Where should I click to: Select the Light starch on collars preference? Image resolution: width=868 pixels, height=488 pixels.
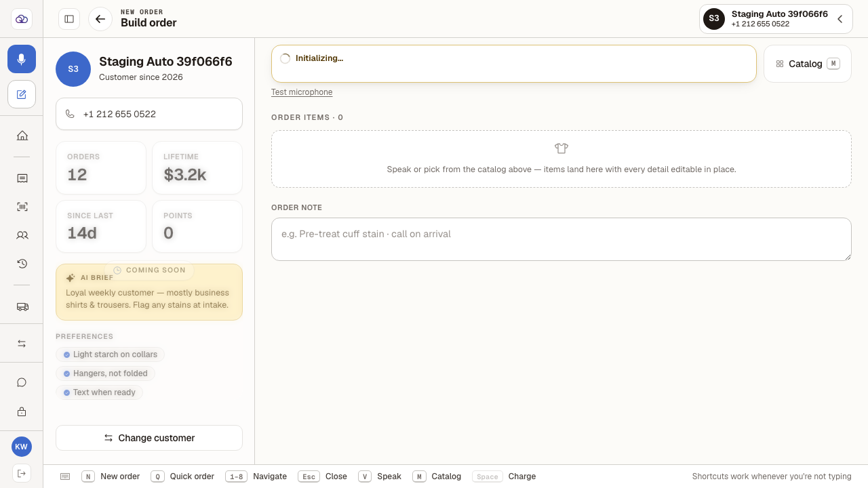pyautogui.click(x=110, y=354)
